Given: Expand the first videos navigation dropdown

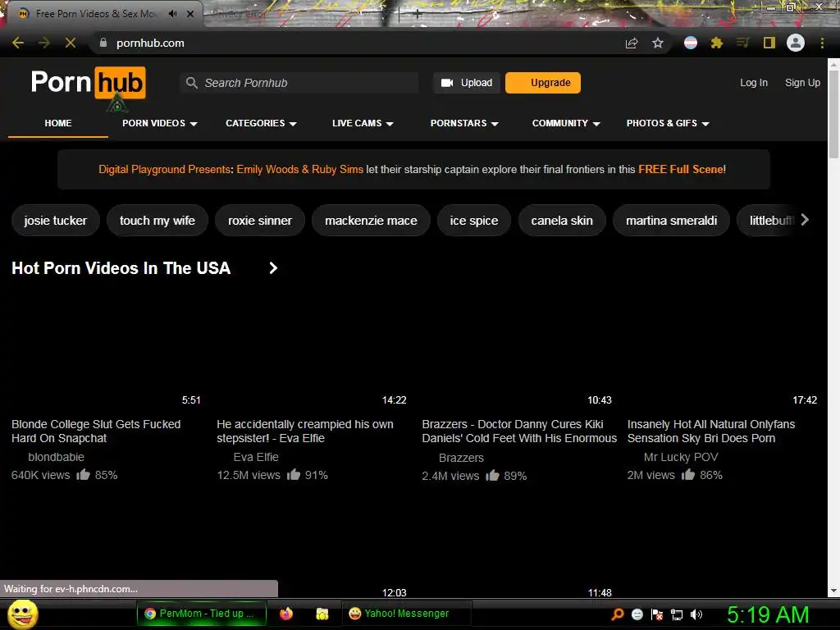Looking at the screenshot, I should 160,123.
